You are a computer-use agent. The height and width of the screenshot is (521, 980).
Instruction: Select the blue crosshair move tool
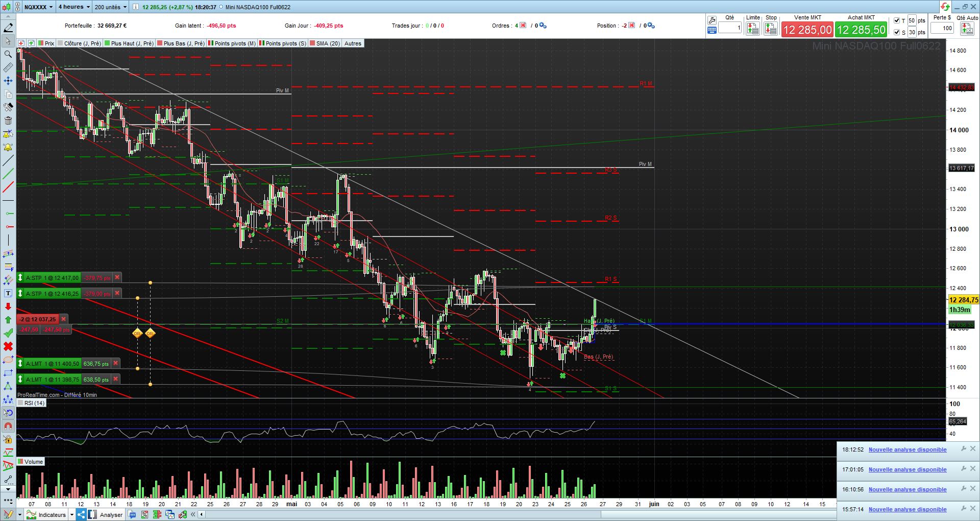click(x=8, y=81)
